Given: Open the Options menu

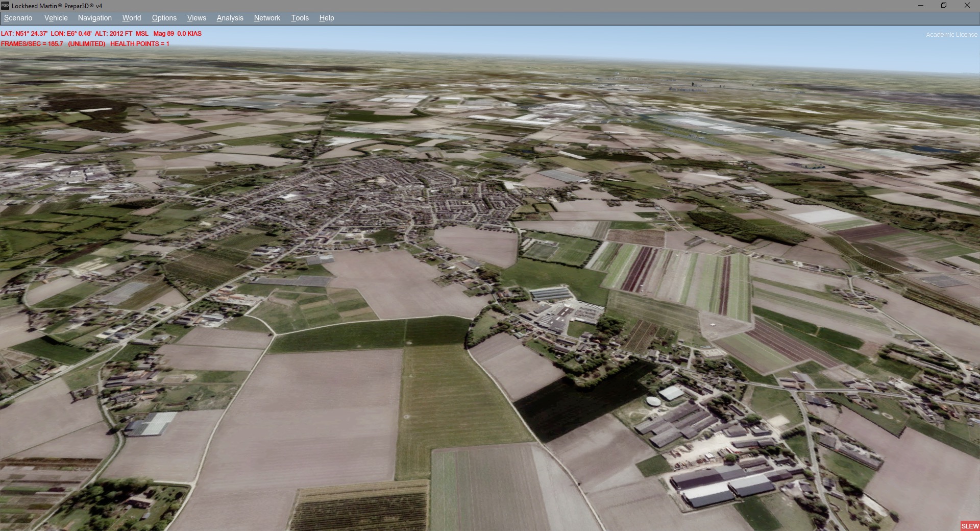Looking at the screenshot, I should (164, 18).
